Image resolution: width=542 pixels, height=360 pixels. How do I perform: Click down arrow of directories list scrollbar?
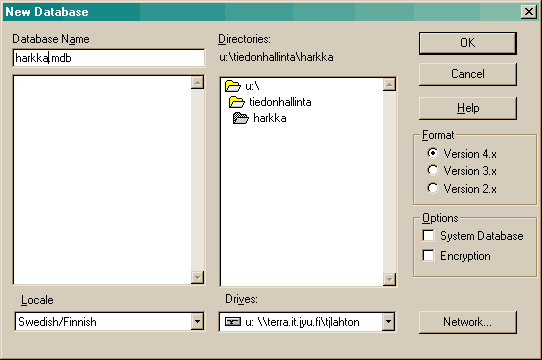(389, 279)
